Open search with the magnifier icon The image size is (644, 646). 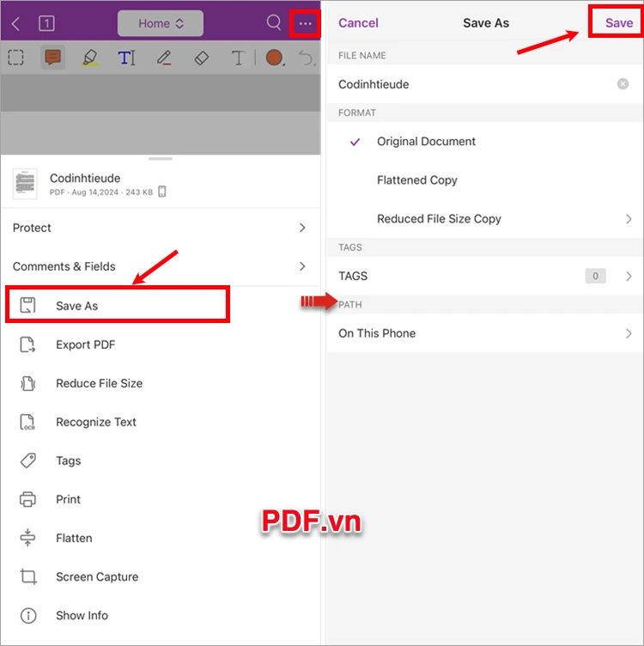[273, 22]
